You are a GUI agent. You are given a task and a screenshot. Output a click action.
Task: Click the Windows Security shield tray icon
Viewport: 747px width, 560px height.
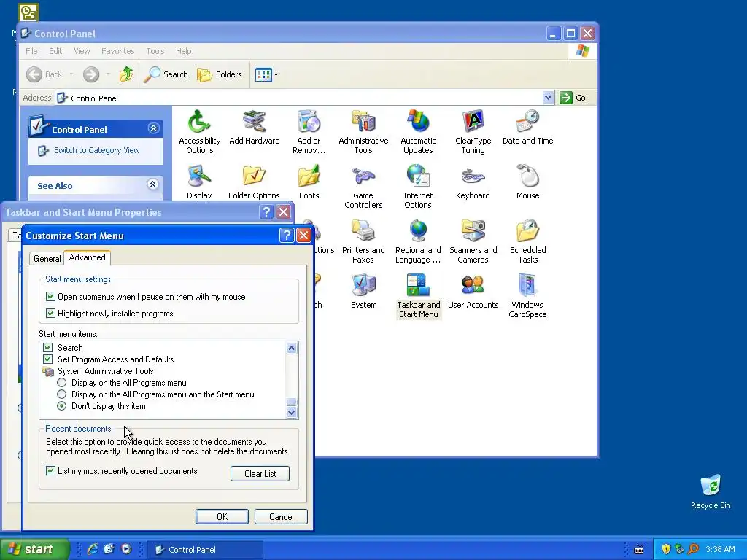coord(666,549)
